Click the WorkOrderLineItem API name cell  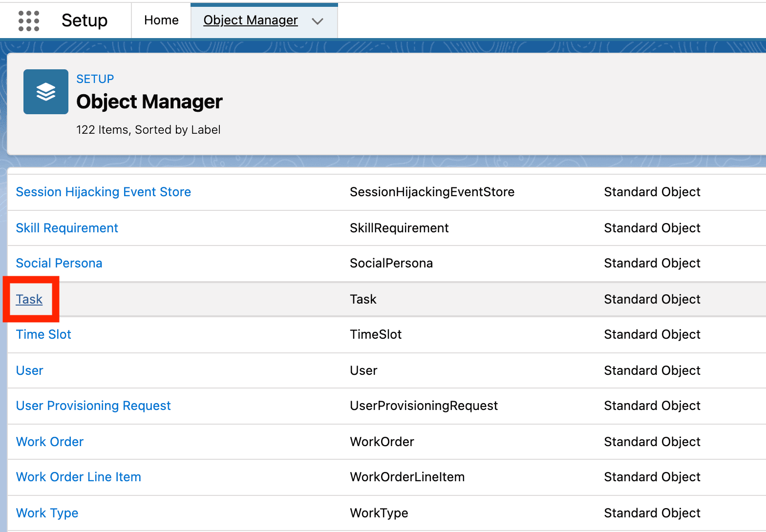point(407,477)
